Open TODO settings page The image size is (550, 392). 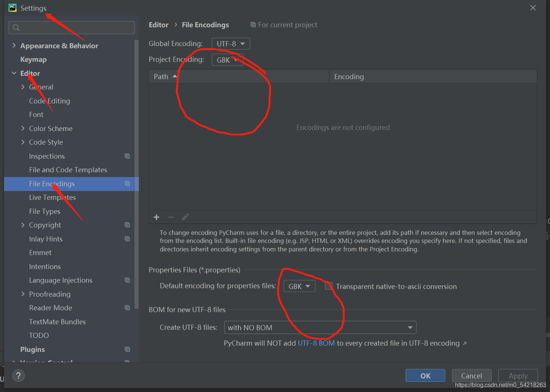[39, 335]
